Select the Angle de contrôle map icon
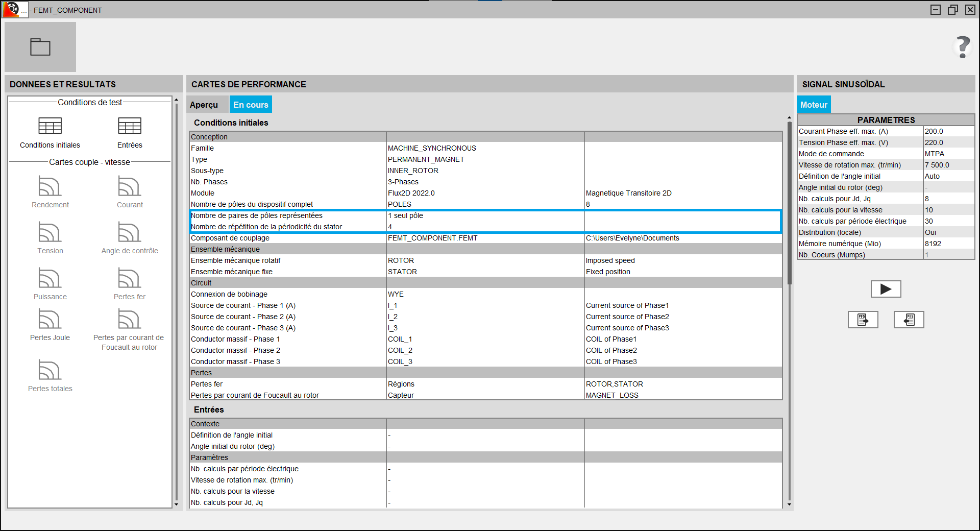Screen dimensions: 980x531 click(x=130, y=232)
